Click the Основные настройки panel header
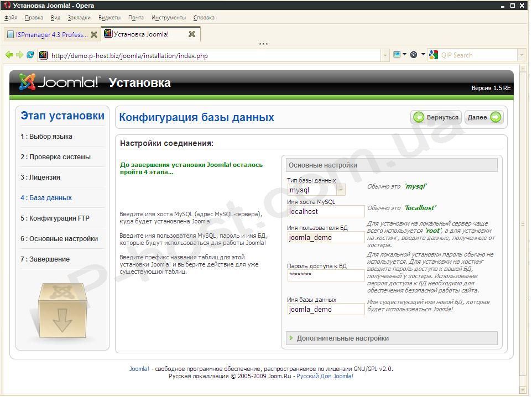Image resolution: width=532 pixels, height=397 pixels. pyautogui.click(x=392, y=165)
